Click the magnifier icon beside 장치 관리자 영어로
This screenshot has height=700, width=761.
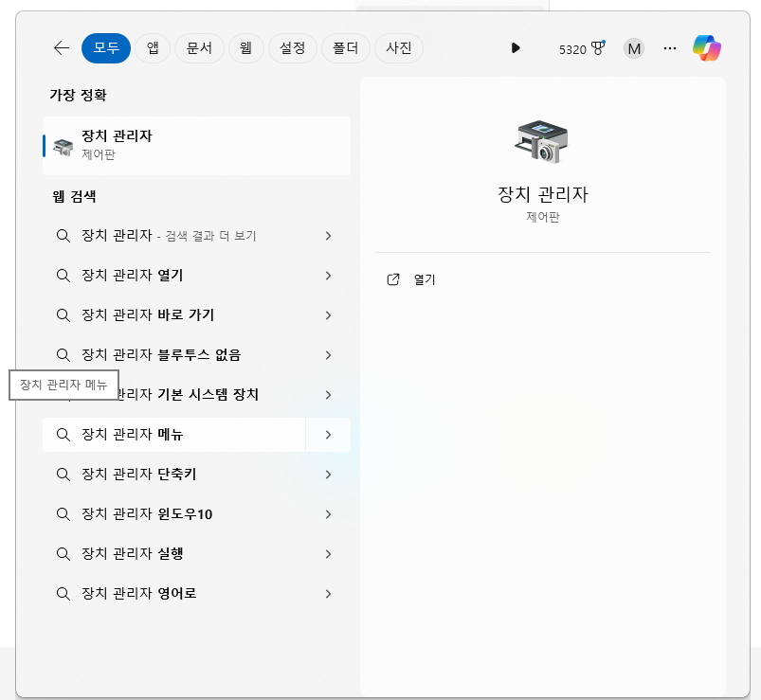(63, 593)
